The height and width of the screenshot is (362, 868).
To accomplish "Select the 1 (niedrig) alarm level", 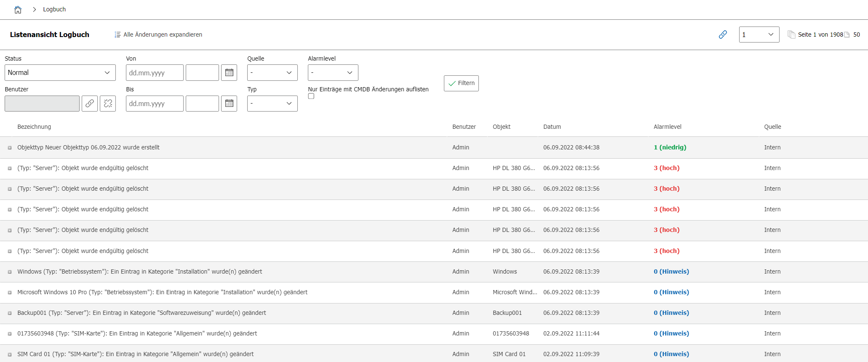I will [x=670, y=147].
